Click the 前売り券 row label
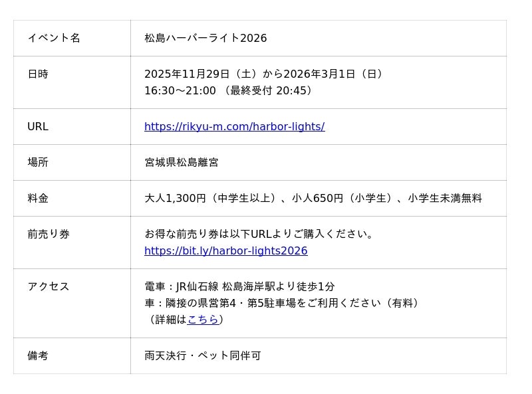This screenshot has height=394, width=532. pos(49,234)
